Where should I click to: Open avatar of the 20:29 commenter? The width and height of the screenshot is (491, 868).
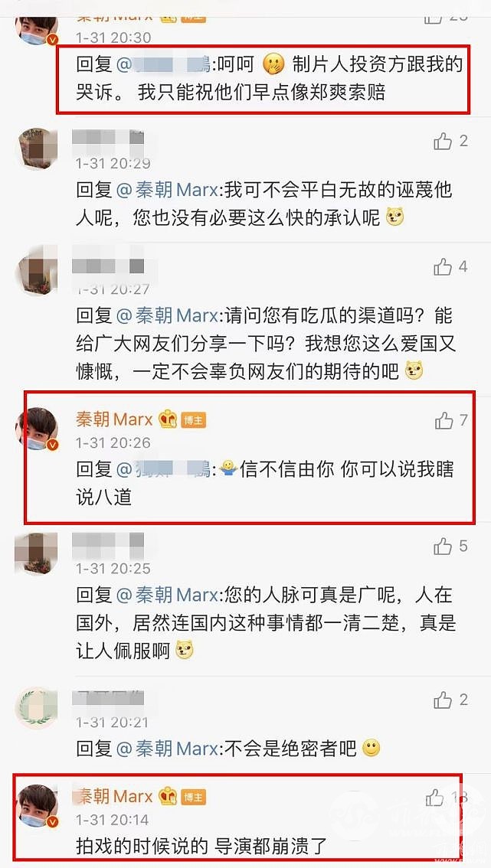pyautogui.click(x=37, y=149)
